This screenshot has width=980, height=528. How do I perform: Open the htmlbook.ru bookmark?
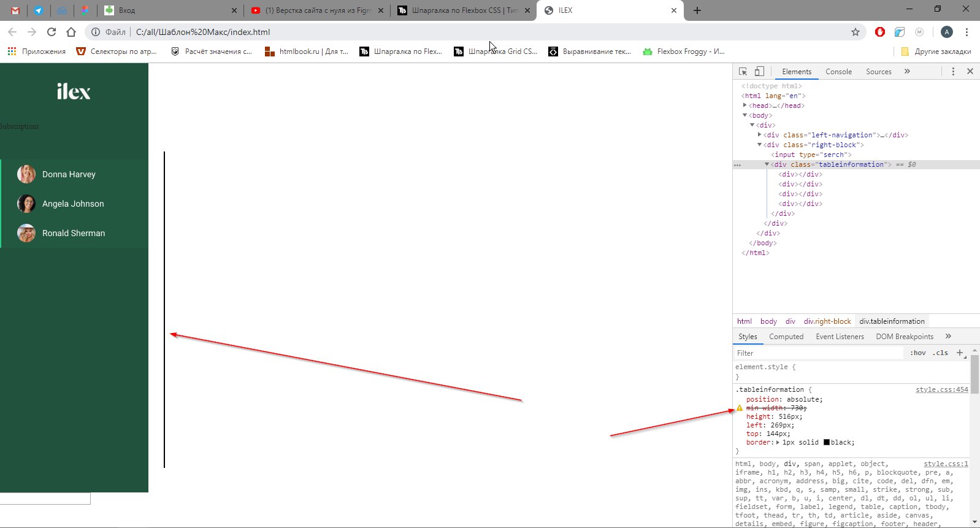pyautogui.click(x=307, y=52)
